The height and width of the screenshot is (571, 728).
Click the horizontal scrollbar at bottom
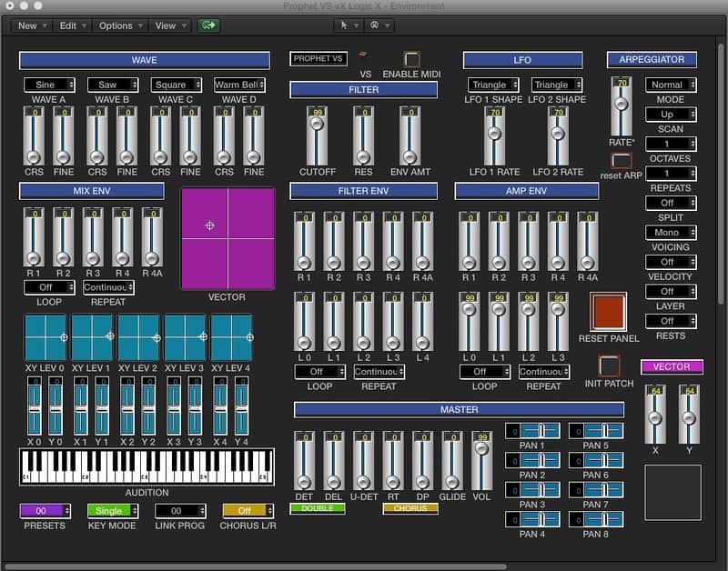click(256, 566)
